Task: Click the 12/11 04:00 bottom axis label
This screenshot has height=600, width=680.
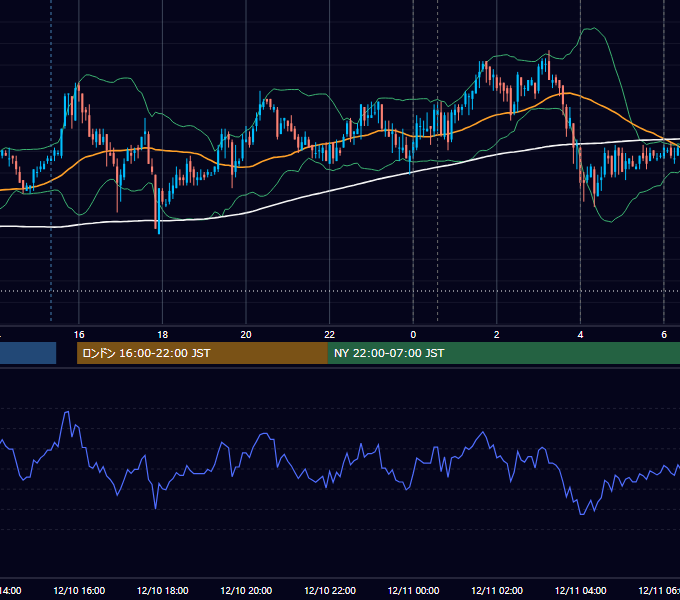Action: (x=581, y=590)
